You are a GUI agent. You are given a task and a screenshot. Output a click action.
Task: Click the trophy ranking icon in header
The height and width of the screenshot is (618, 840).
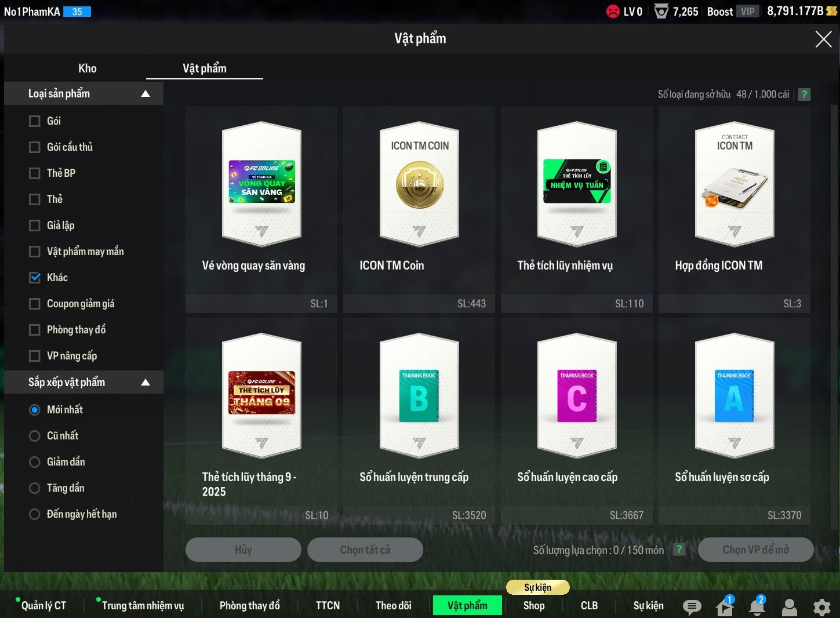[x=661, y=12]
